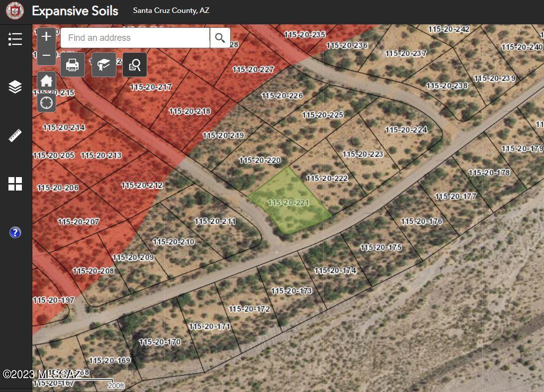This screenshot has width=544, height=392.
Task: Click parcel label 115-20-175
Action: tap(381, 248)
